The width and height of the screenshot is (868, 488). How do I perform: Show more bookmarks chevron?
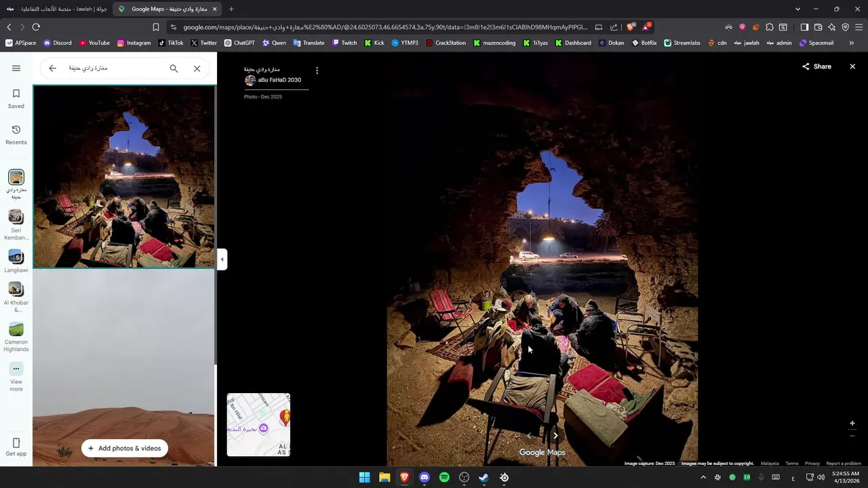[x=852, y=43]
